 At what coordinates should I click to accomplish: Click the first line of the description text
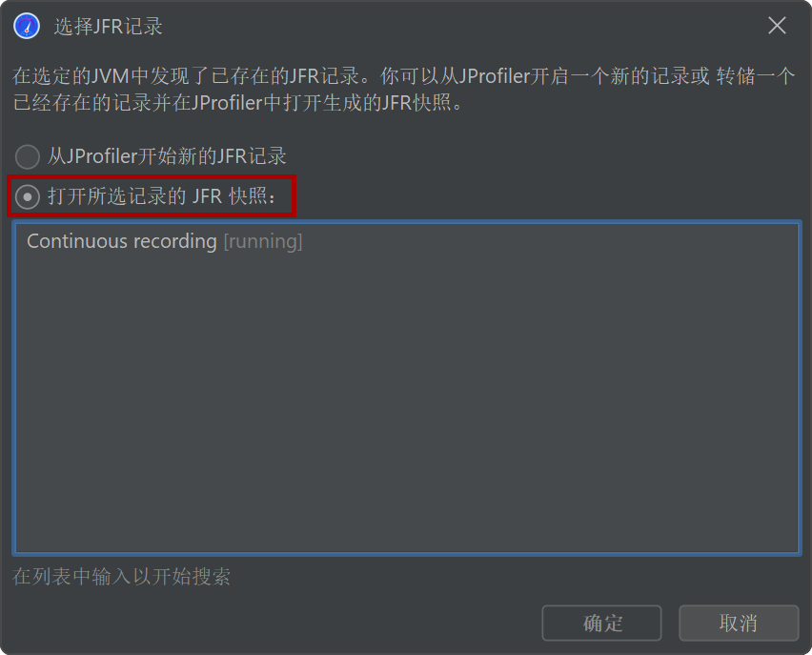pyautogui.click(x=403, y=76)
